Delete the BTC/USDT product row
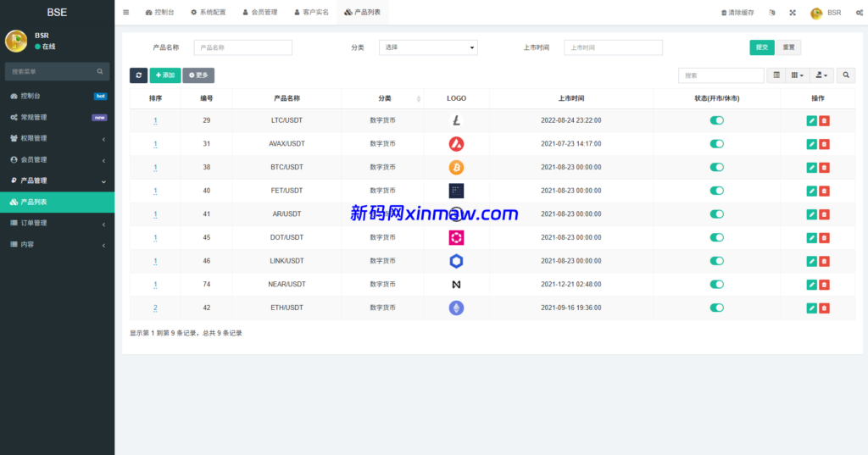 [x=824, y=167]
